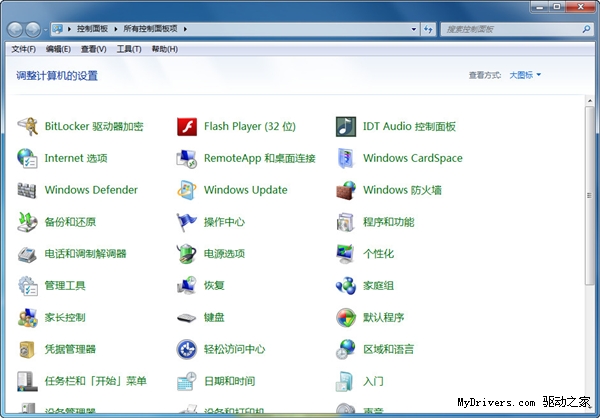Click the Refresh button beside address bar
This screenshot has height=418, width=600.
point(428,29)
